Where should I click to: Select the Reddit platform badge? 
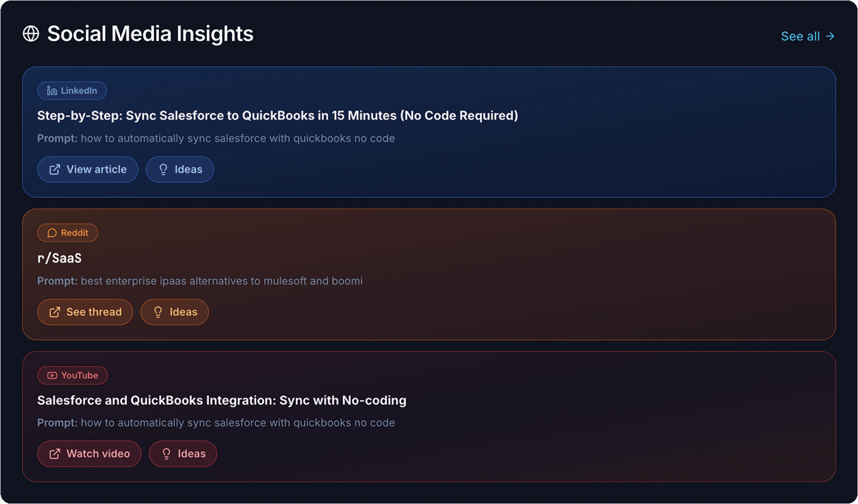click(68, 233)
